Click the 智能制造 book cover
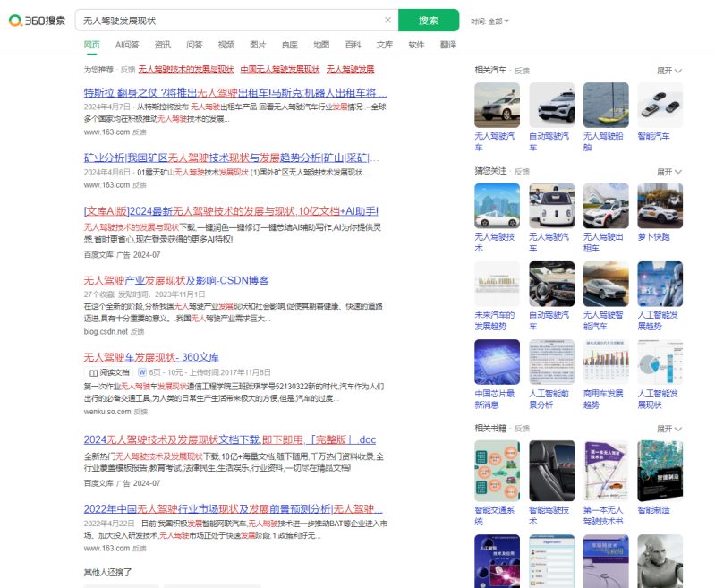The width and height of the screenshot is (715, 588). 660,471
